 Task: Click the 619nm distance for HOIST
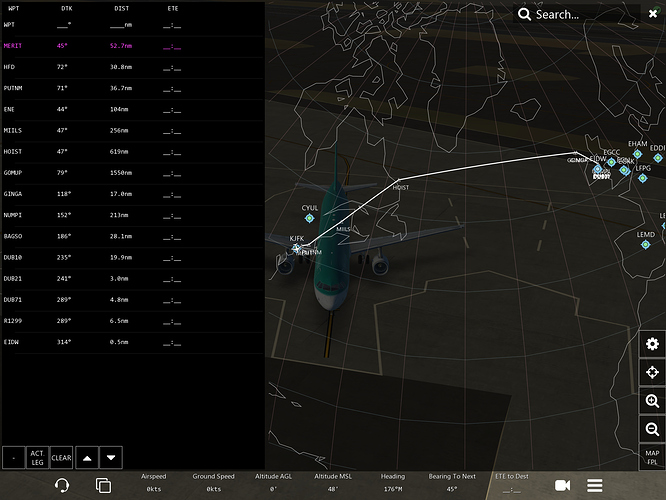(119, 152)
